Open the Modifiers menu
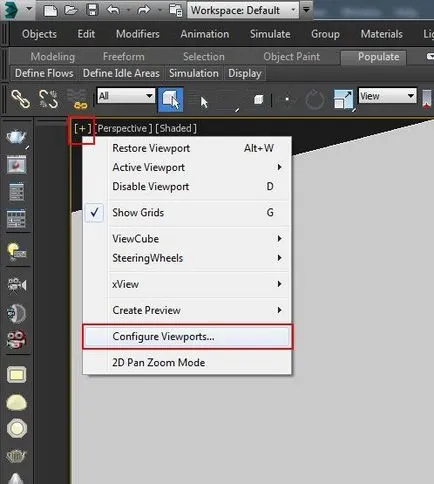 pyautogui.click(x=138, y=34)
